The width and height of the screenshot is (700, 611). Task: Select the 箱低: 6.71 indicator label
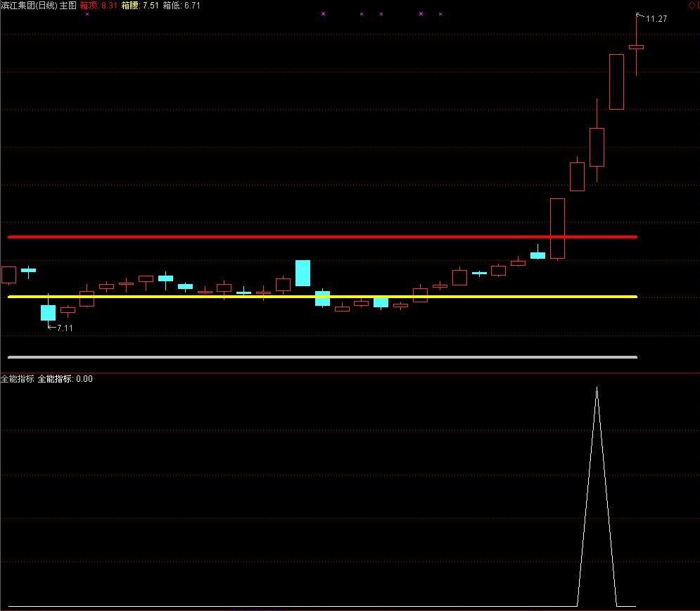click(182, 6)
